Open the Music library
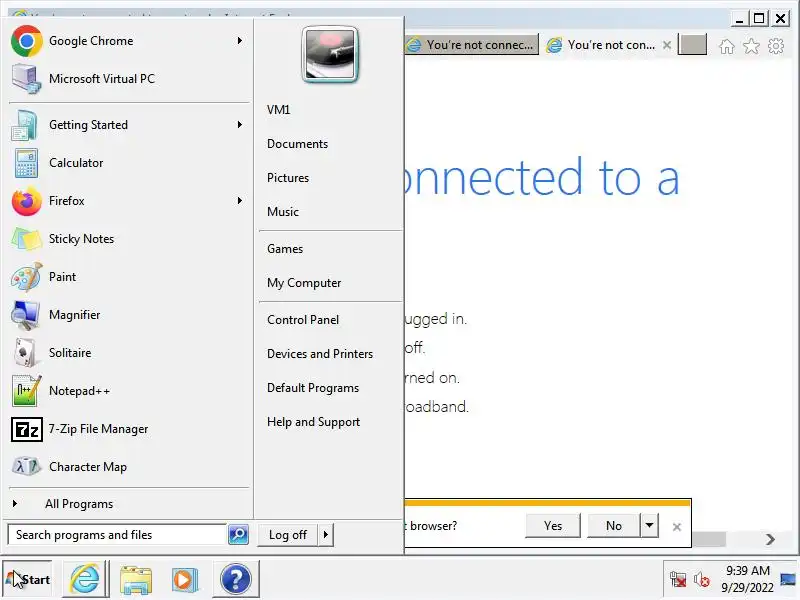This screenshot has height=600, width=800. click(283, 212)
